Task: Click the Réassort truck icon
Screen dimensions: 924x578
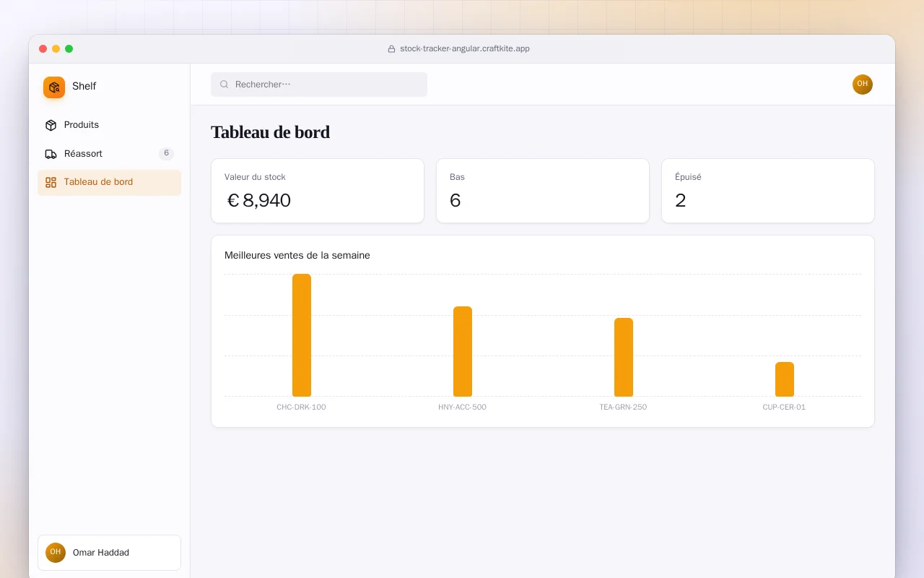Action: pos(51,154)
